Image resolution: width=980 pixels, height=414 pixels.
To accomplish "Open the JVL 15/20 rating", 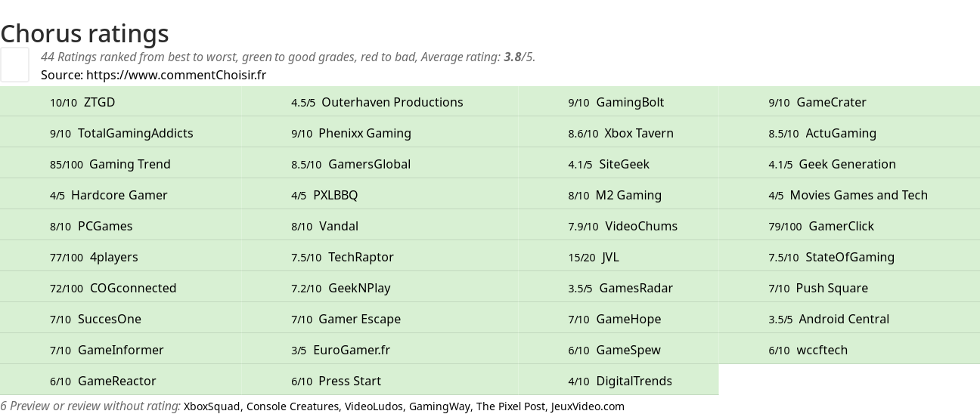I will tap(594, 257).
